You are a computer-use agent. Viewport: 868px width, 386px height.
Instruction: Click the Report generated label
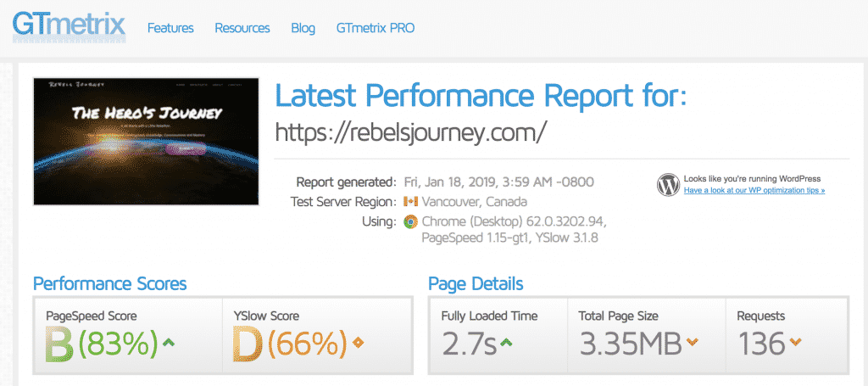point(346,182)
